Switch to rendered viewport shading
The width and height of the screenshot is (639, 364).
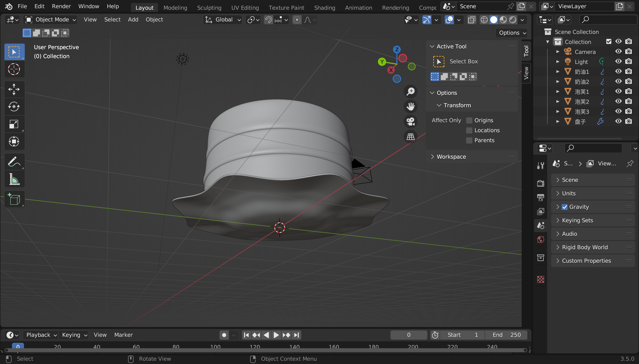tap(513, 20)
